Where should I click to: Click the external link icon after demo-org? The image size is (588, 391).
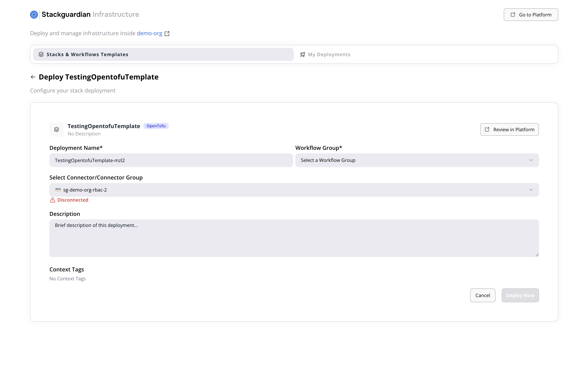(167, 34)
